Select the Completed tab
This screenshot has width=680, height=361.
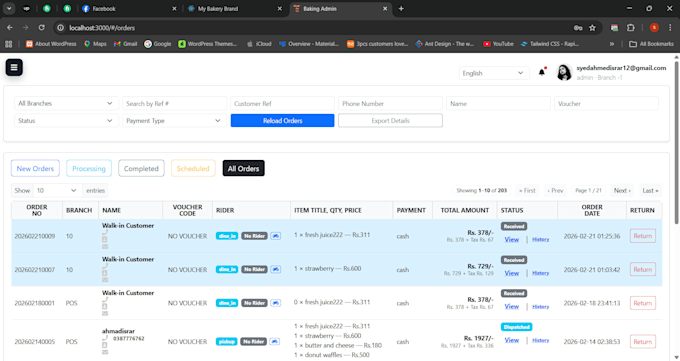click(x=141, y=168)
